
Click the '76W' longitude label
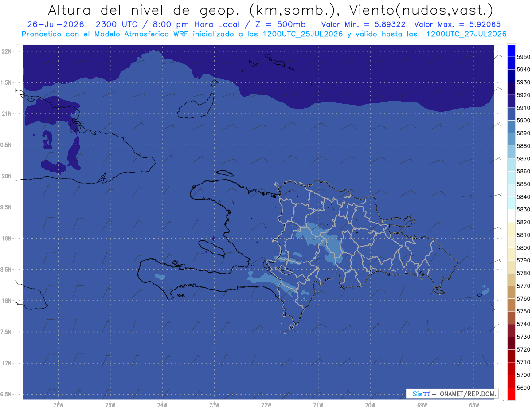tap(58, 405)
